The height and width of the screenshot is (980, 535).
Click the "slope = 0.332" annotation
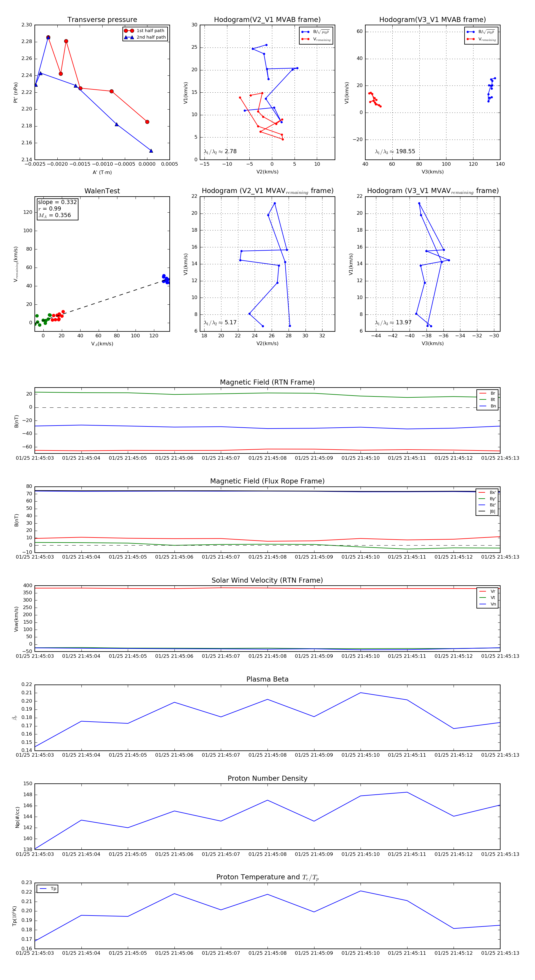[57, 203]
